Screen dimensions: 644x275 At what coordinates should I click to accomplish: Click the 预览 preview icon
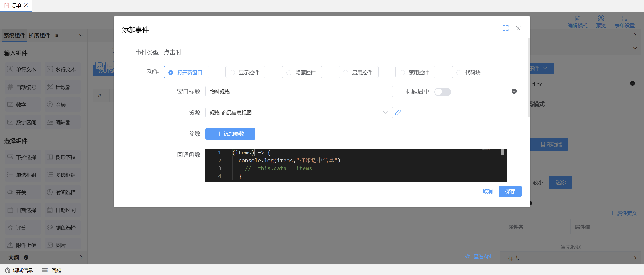coord(601,18)
